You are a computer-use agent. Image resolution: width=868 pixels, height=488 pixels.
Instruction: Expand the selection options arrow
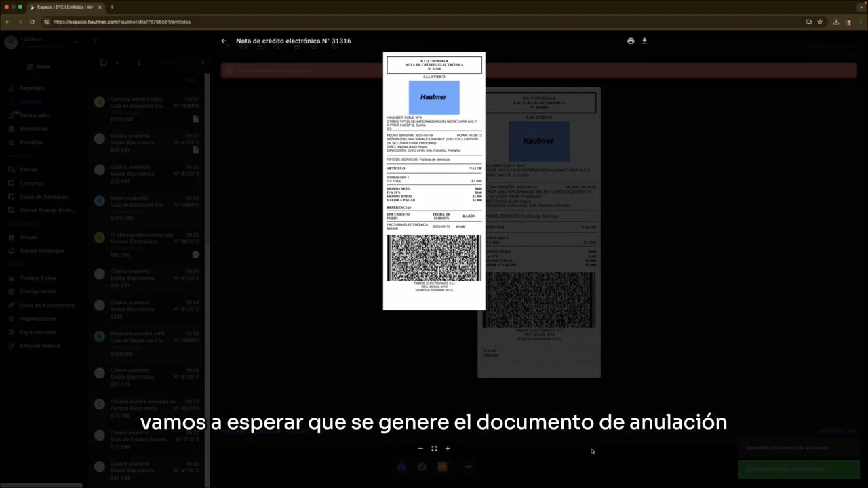coord(117,62)
